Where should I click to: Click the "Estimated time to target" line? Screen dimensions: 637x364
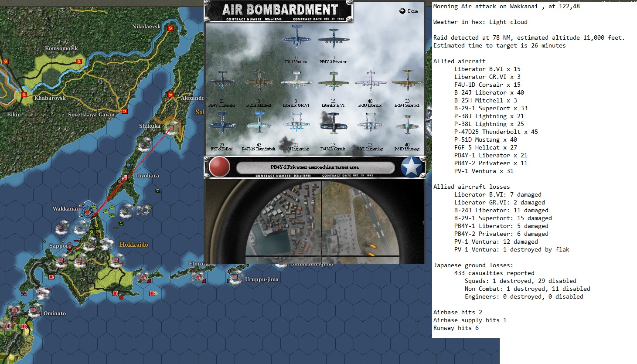click(x=500, y=46)
